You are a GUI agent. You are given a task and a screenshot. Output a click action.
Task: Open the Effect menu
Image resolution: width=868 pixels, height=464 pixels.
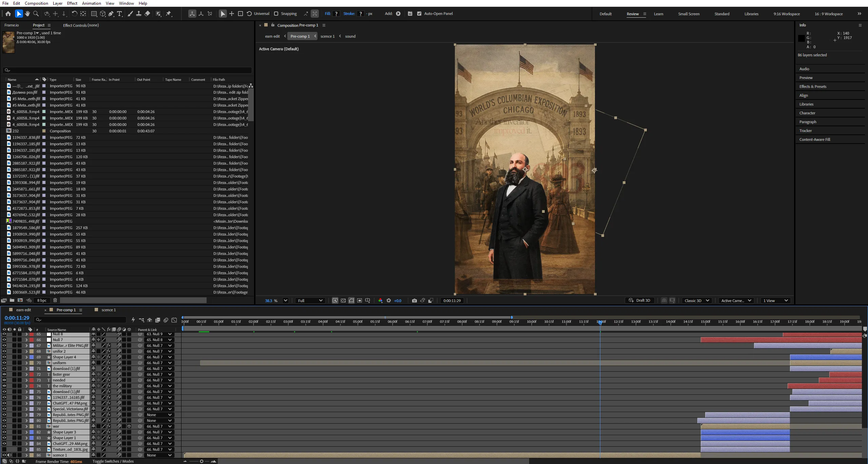point(72,3)
